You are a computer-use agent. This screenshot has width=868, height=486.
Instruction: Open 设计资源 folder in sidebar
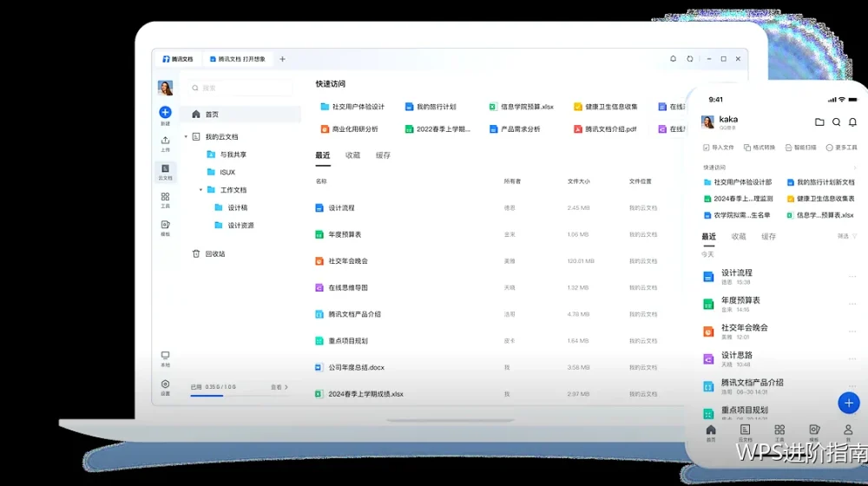click(x=234, y=226)
